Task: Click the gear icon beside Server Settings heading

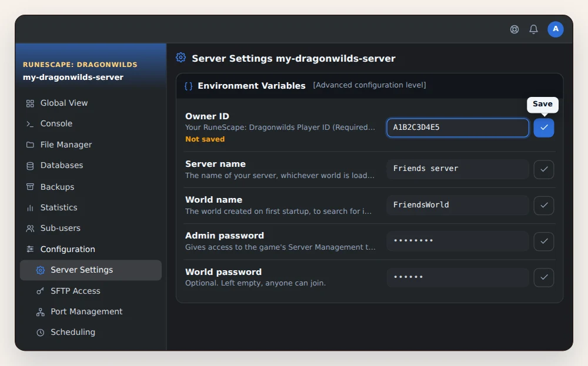Action: [181, 58]
